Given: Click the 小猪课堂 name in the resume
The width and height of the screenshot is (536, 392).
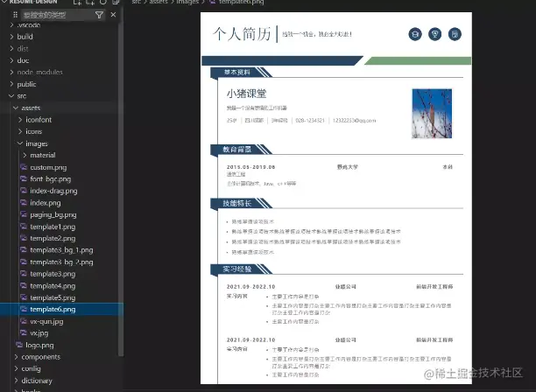Looking at the screenshot, I should pyautogui.click(x=246, y=94).
